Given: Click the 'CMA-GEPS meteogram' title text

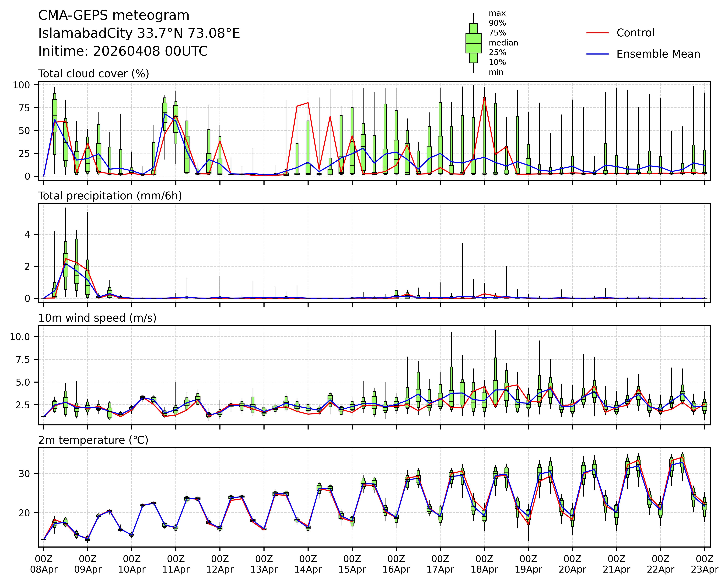Looking at the screenshot, I should click(x=114, y=16).
